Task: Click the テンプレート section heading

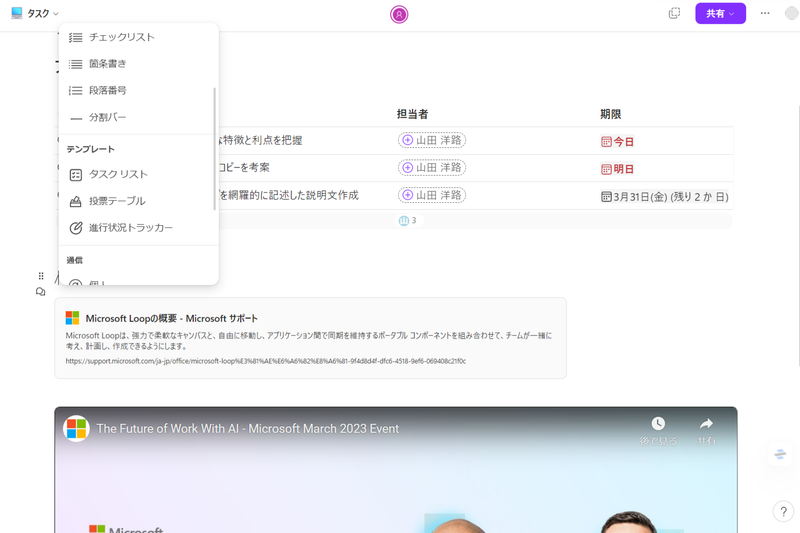Action: (90, 149)
